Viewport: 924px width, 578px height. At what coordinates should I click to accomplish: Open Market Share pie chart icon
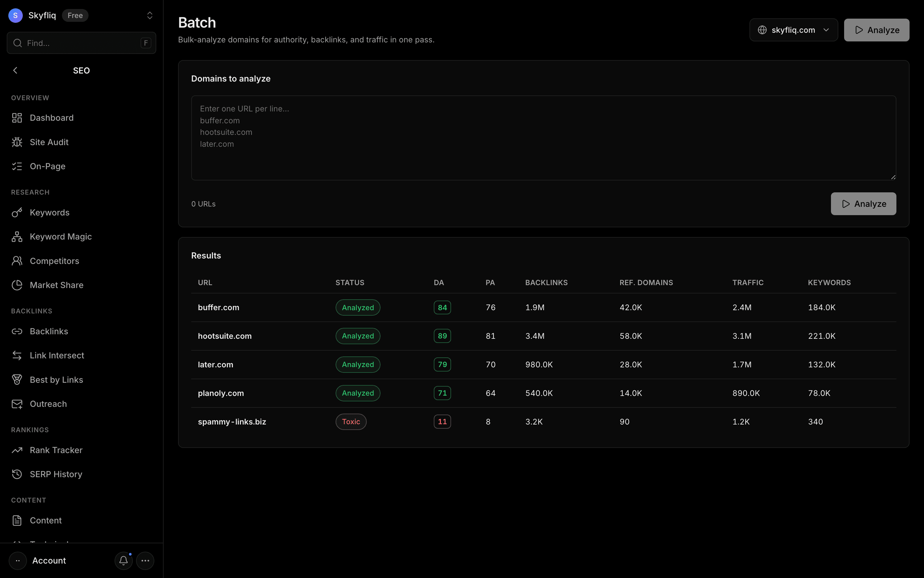click(x=17, y=285)
